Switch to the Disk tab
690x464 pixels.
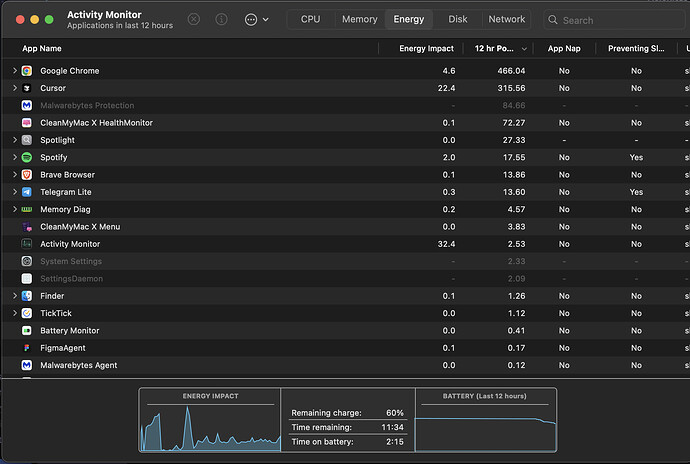coord(458,19)
